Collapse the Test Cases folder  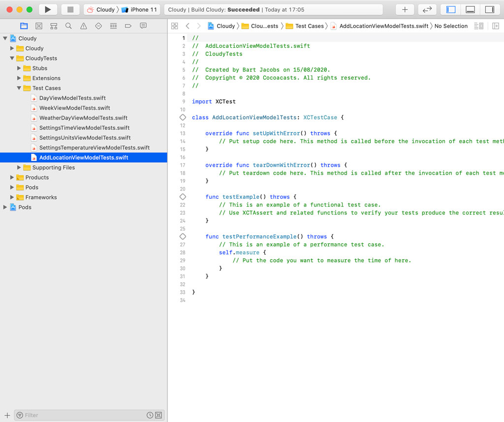pos(19,88)
